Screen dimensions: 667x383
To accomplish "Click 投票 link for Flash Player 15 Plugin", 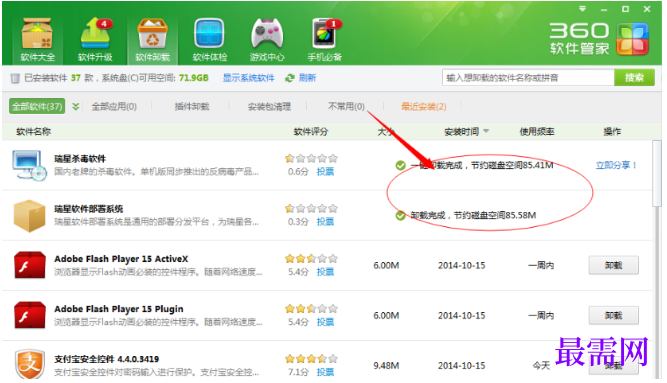I will tap(325, 322).
